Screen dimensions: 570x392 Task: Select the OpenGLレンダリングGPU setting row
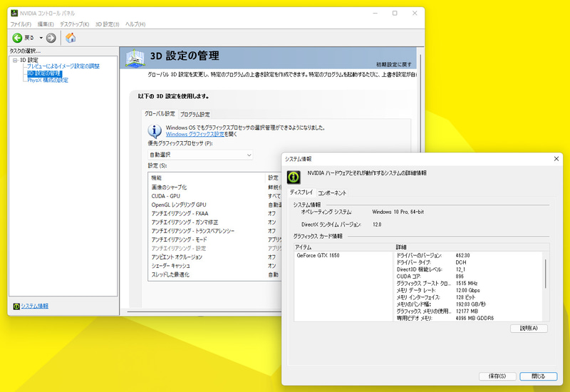215,205
